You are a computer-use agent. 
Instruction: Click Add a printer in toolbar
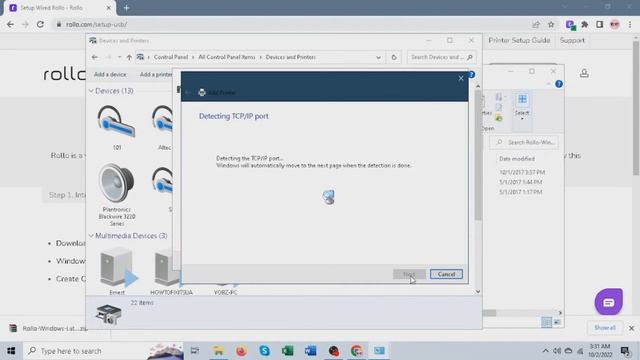(156, 74)
